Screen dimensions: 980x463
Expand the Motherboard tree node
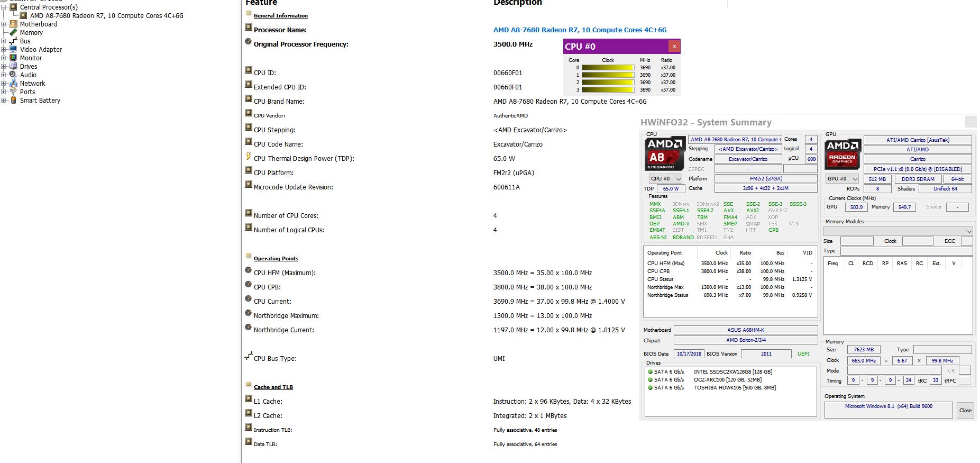pos(4,24)
